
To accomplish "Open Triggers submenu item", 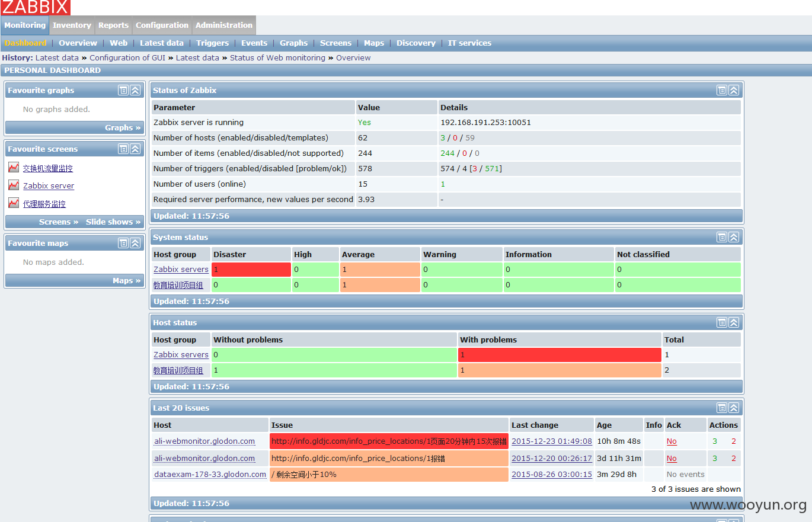I will click(212, 43).
